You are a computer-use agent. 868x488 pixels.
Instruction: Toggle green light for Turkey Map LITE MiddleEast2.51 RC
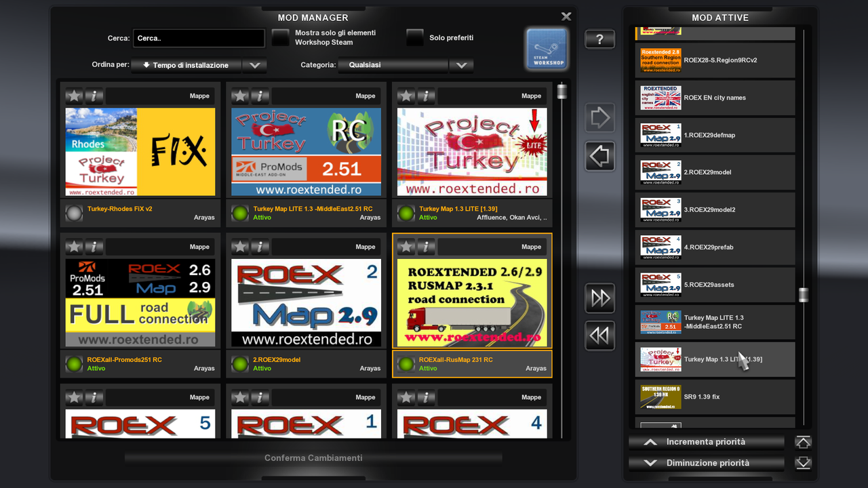coord(240,213)
